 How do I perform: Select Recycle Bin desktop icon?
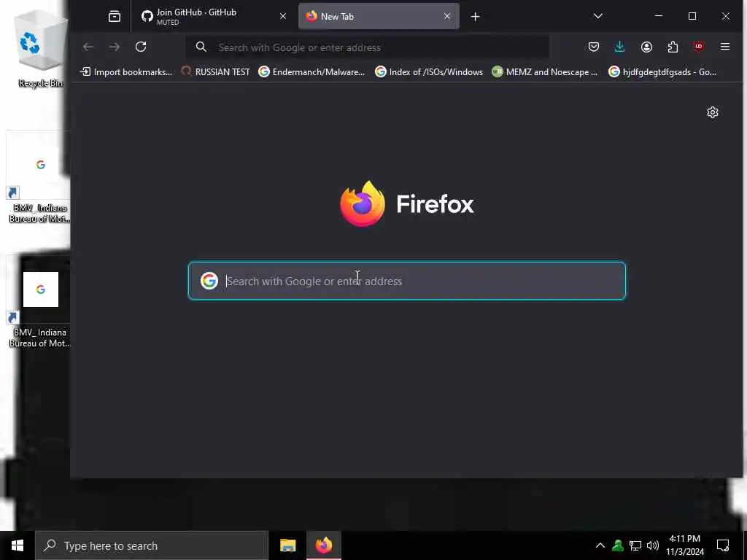pyautogui.click(x=40, y=50)
